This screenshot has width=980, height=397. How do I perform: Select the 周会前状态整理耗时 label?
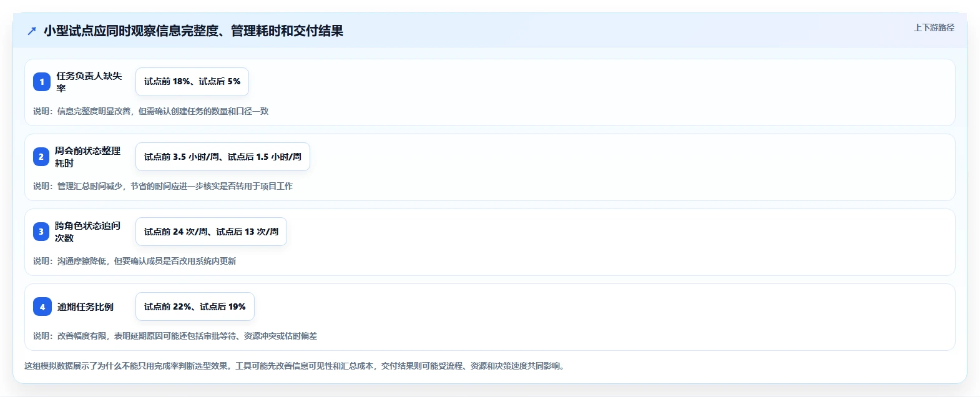coord(88,157)
